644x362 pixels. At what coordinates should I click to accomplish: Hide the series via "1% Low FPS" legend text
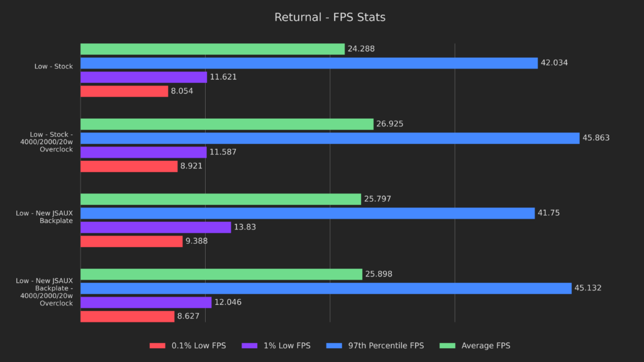(287, 346)
